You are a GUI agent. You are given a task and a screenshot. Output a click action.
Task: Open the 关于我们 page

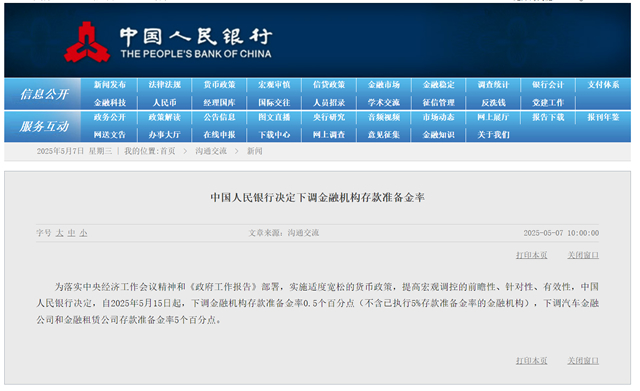click(x=493, y=135)
